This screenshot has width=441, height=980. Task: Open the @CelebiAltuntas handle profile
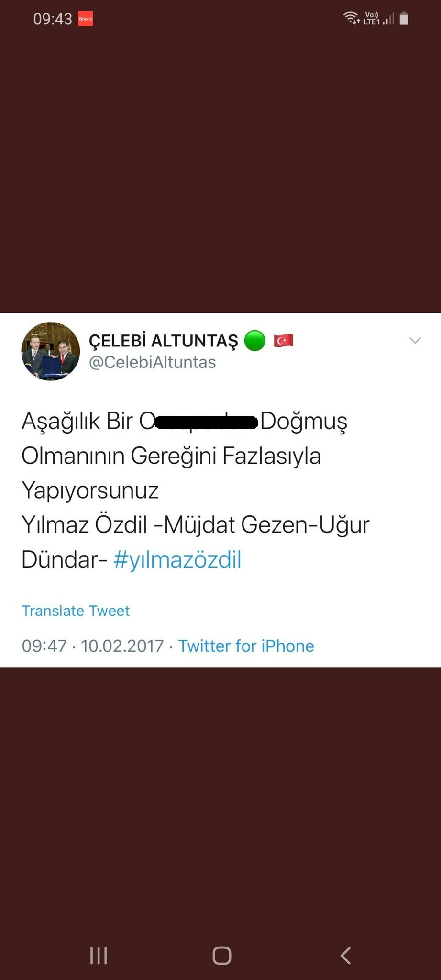[153, 362]
